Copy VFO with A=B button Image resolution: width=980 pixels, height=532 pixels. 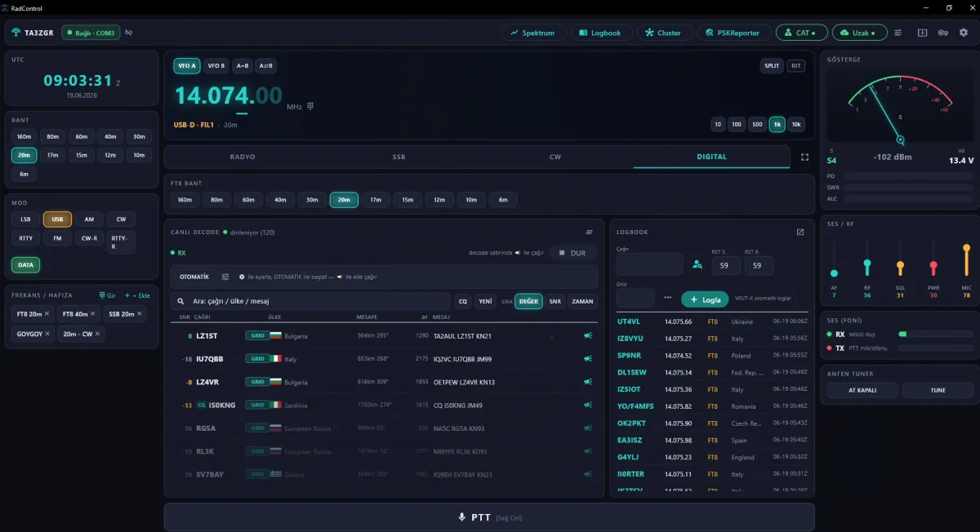pos(243,65)
